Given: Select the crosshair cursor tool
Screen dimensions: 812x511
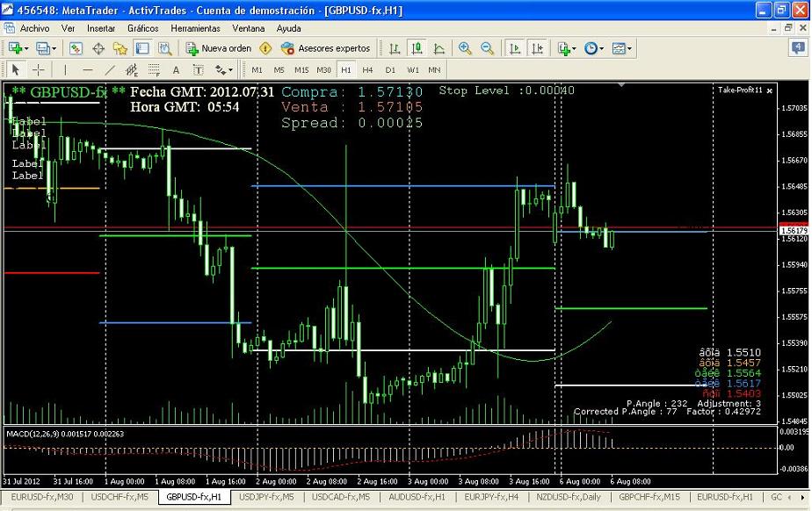Looking at the screenshot, I should point(39,69).
